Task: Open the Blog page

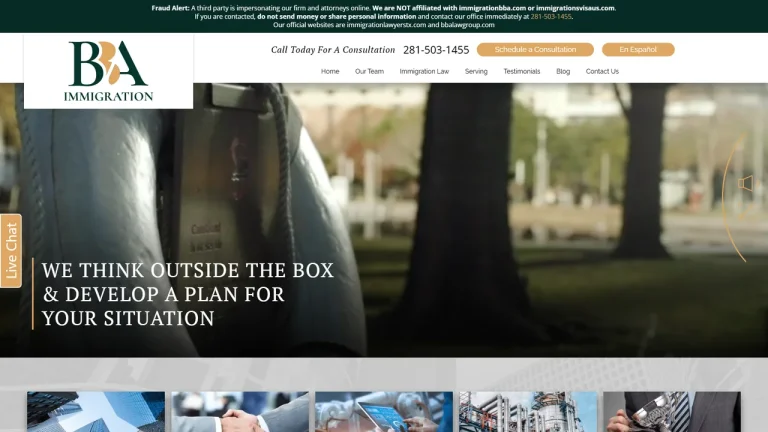Action: (x=563, y=72)
